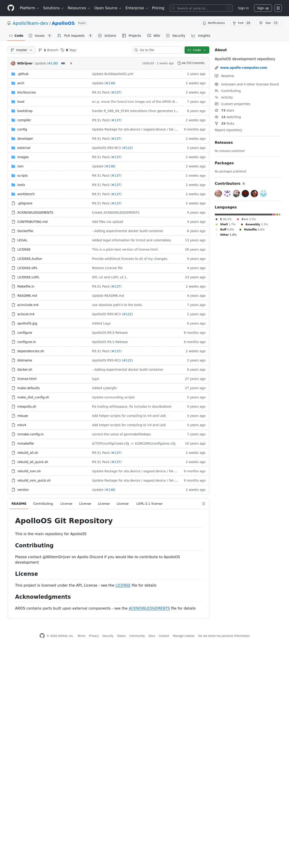Open LICENSE.LGPL file
This screenshot has width=289, height=868.
click(28, 277)
